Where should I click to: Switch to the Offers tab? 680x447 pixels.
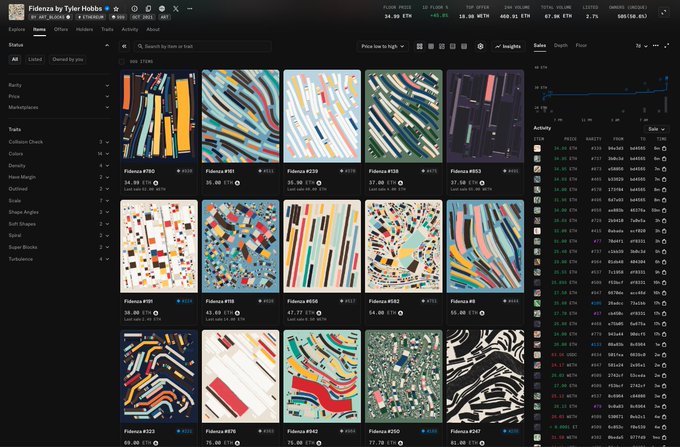click(x=61, y=29)
